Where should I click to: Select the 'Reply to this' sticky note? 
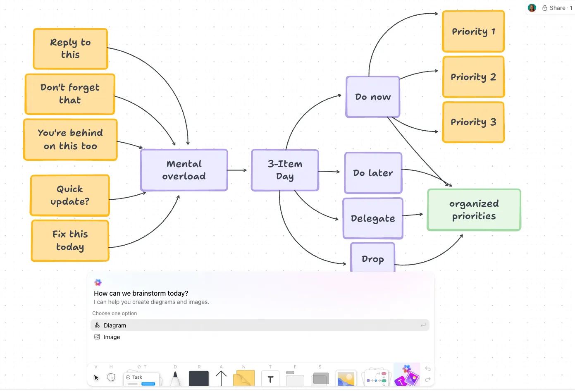(x=71, y=49)
